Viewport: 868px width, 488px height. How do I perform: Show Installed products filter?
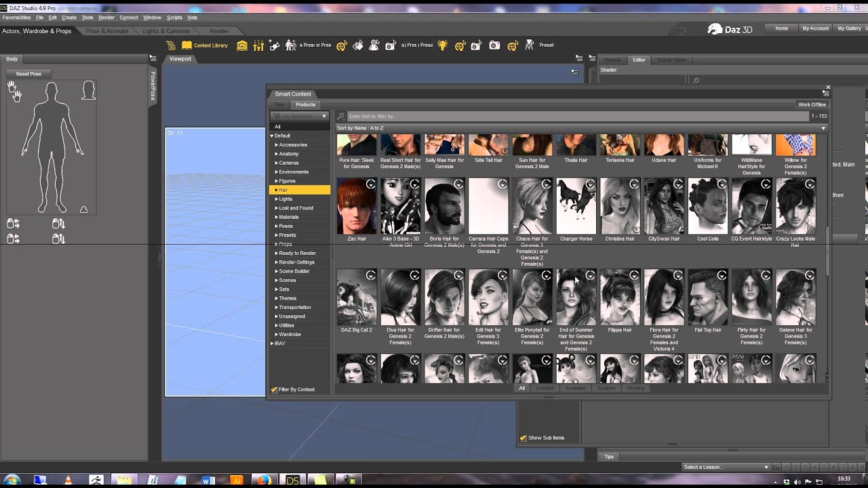click(545, 388)
